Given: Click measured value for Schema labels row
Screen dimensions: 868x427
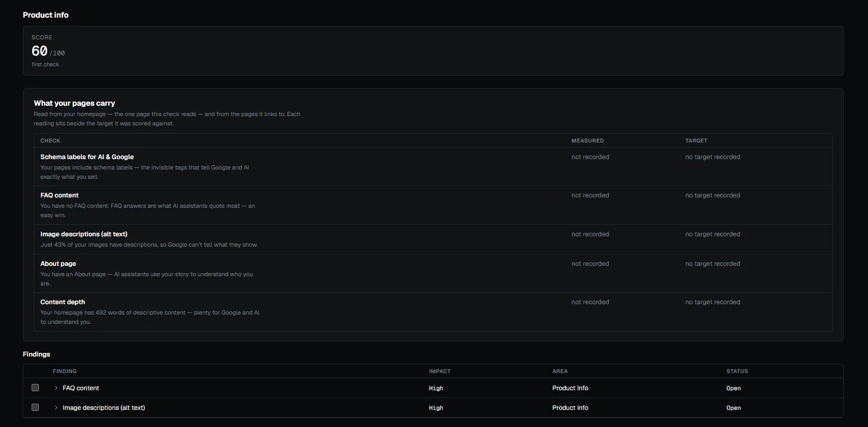Looking at the screenshot, I should point(590,157).
